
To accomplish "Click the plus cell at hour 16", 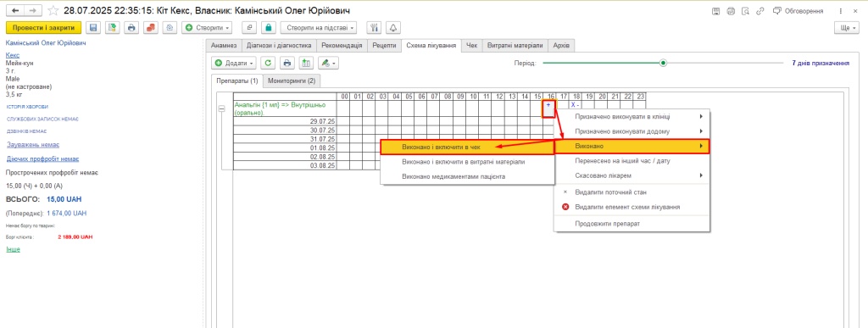I will (548, 108).
